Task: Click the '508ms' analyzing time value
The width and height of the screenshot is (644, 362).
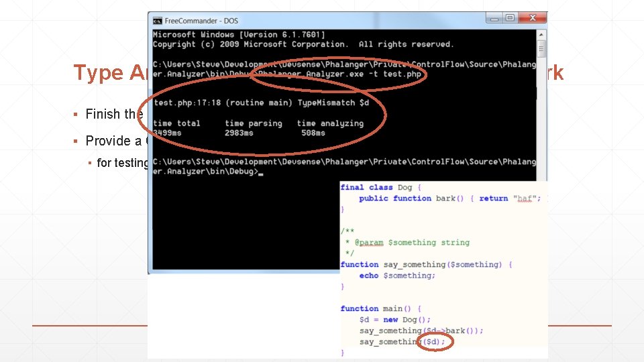Action: 313,133
